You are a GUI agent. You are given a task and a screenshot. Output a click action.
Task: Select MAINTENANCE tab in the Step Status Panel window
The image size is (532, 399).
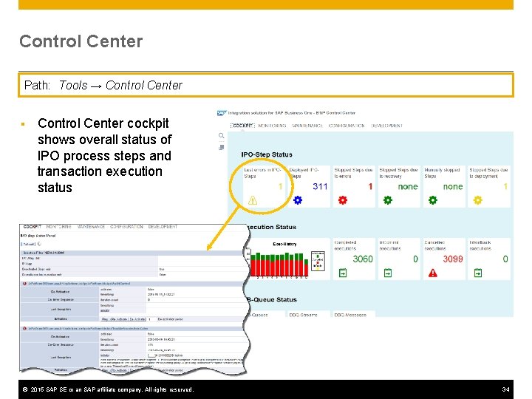point(91,227)
